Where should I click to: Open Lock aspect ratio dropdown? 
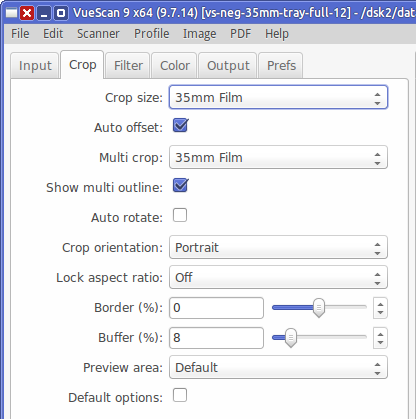[278, 277]
